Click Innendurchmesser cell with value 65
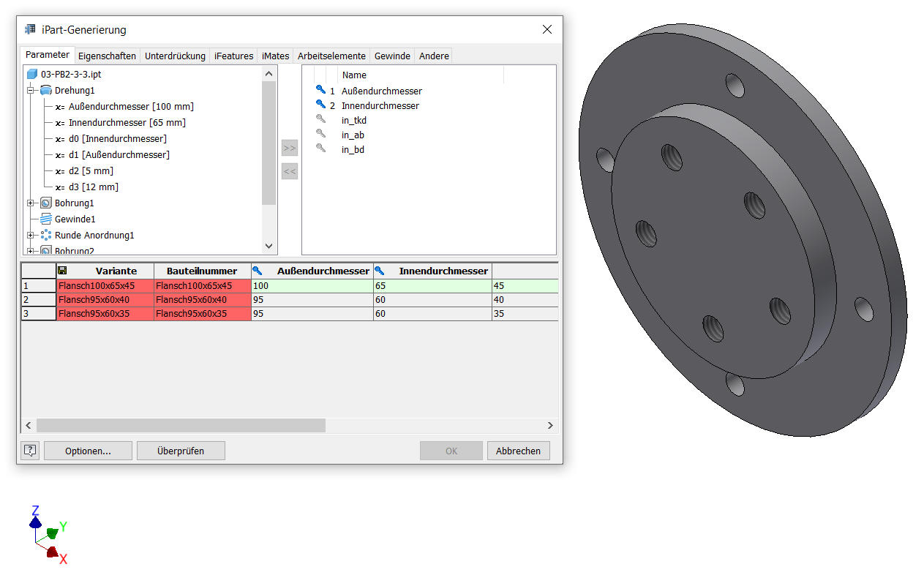924x575 pixels. pyautogui.click(x=432, y=286)
